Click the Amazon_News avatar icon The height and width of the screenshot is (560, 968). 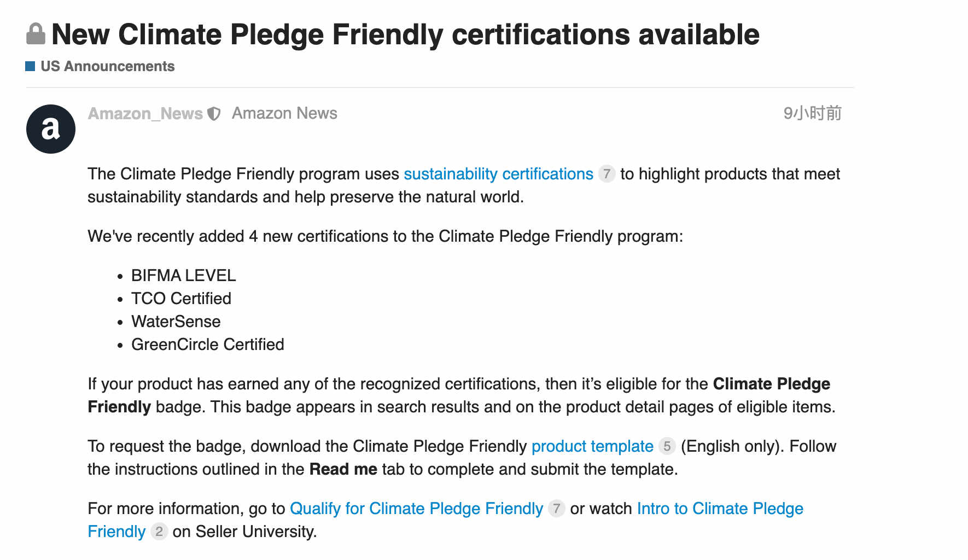(x=51, y=129)
